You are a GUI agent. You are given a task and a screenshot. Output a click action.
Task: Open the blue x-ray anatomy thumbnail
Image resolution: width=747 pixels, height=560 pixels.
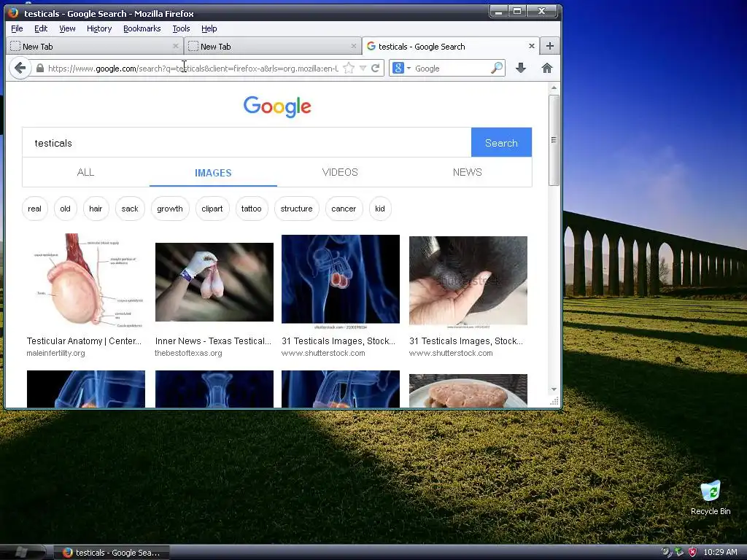click(x=341, y=281)
